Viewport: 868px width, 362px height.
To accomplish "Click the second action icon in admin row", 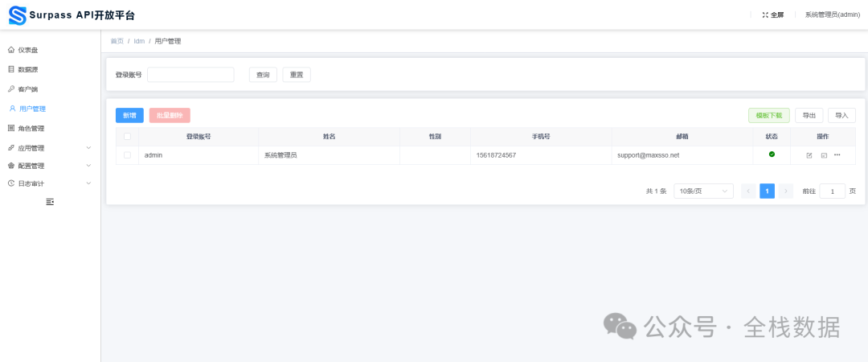I will point(824,155).
